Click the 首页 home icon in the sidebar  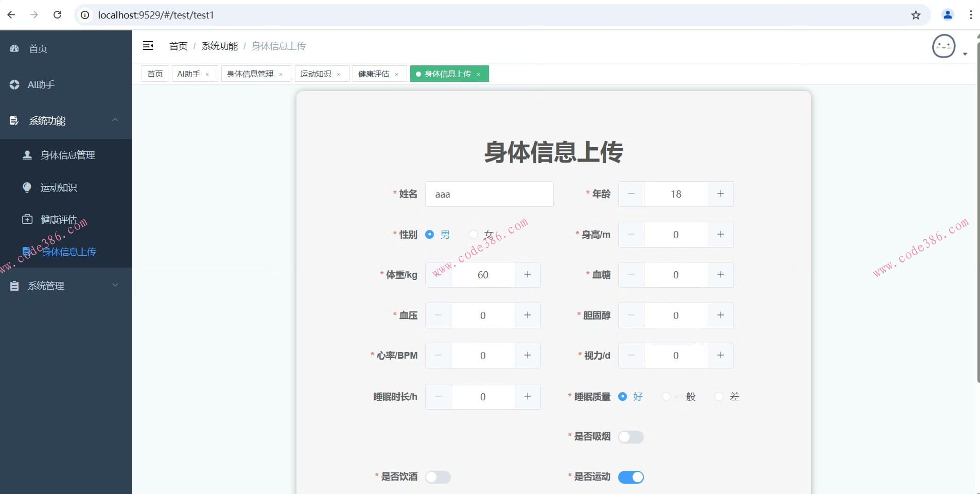pos(14,48)
